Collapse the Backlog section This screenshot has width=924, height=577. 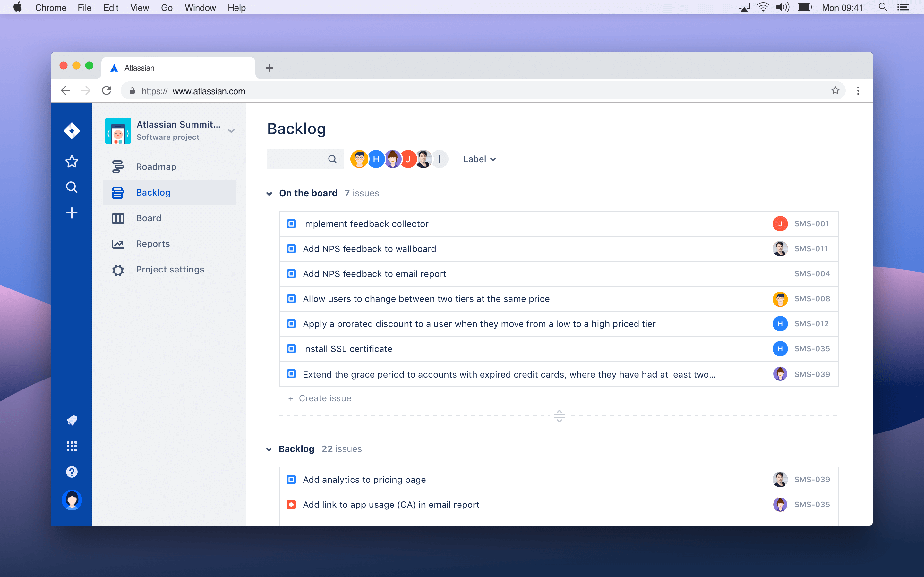click(269, 449)
